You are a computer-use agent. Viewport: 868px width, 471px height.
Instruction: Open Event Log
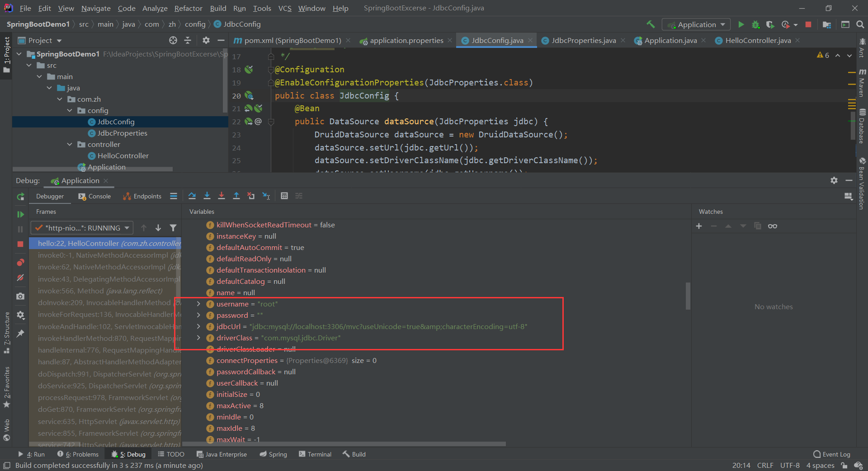[x=831, y=454]
